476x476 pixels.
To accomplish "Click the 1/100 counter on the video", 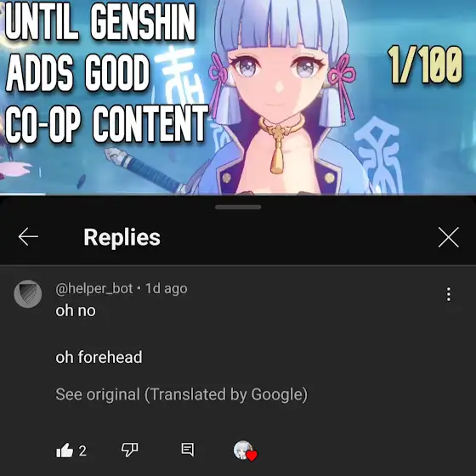I will (425, 65).
